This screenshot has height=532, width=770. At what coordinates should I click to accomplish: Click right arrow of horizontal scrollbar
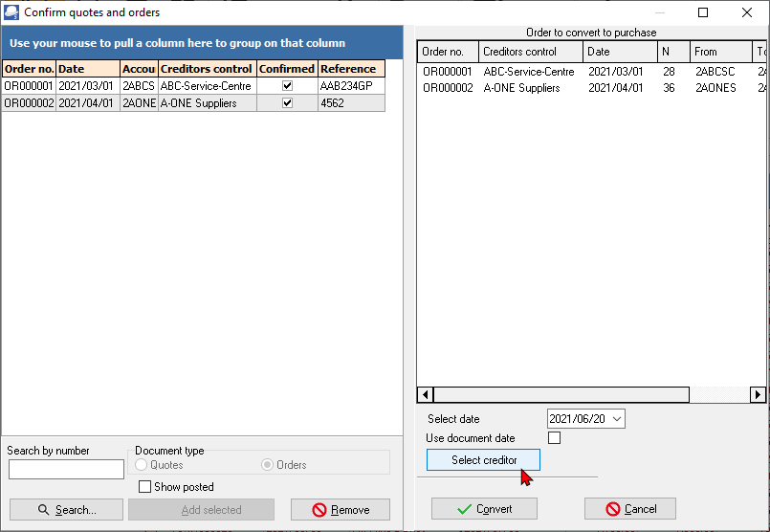[758, 395]
